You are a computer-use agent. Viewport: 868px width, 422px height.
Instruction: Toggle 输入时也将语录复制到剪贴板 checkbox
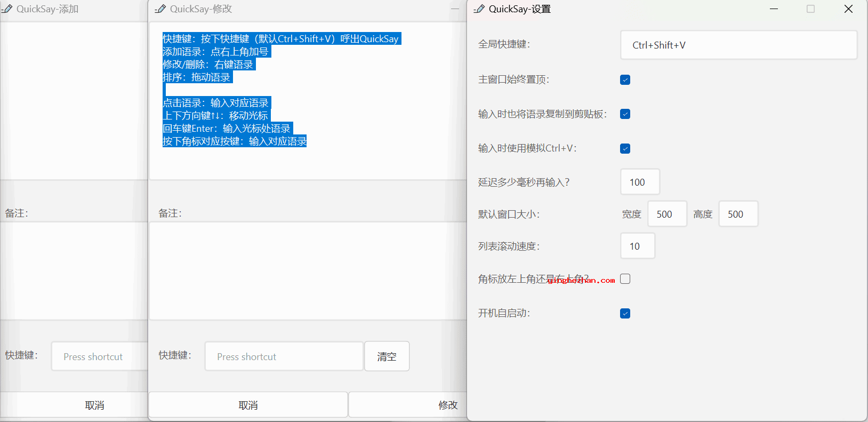coord(625,114)
